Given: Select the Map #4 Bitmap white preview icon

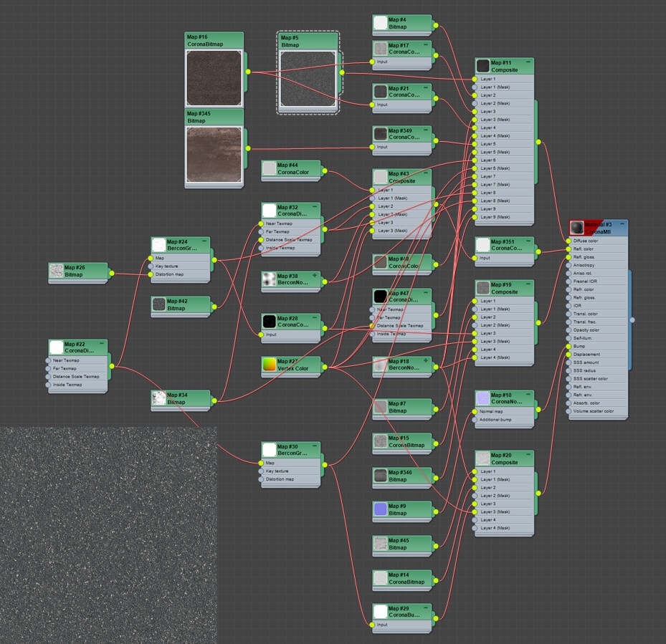Looking at the screenshot, I should point(381,24).
